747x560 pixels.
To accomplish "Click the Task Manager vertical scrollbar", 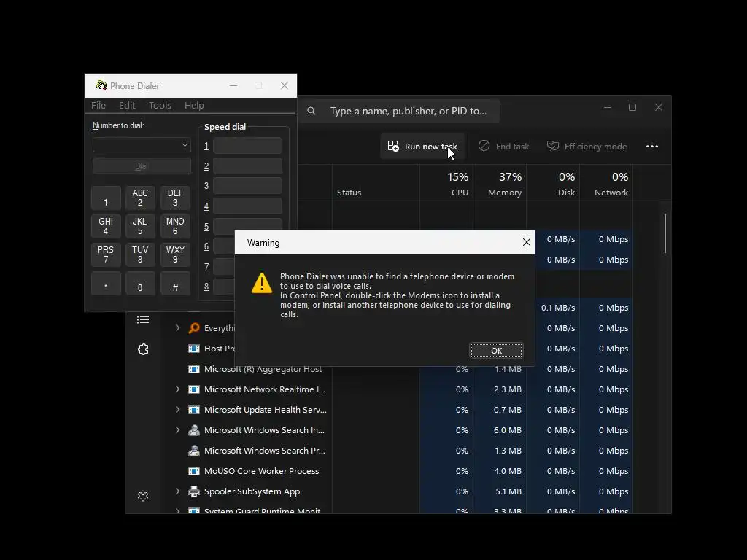I will 665,233.
